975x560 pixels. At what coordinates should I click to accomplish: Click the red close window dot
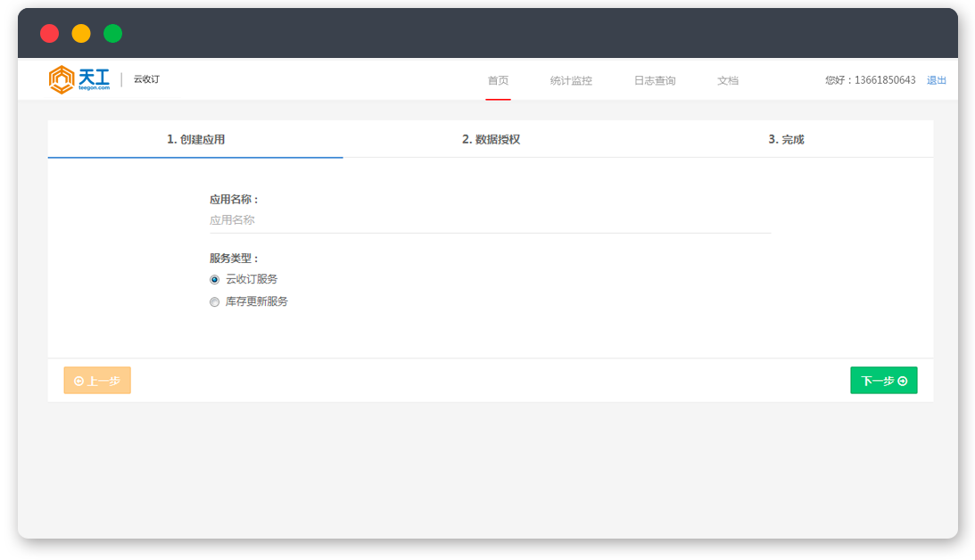pos(50,34)
